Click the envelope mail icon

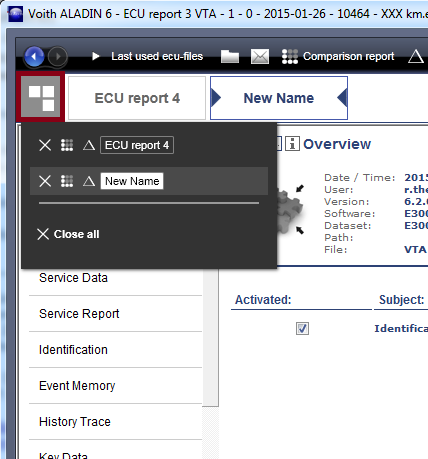[260, 56]
